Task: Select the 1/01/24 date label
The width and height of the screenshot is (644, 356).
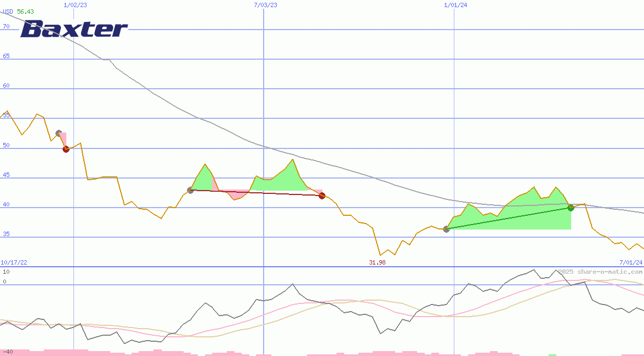Action: (455, 5)
